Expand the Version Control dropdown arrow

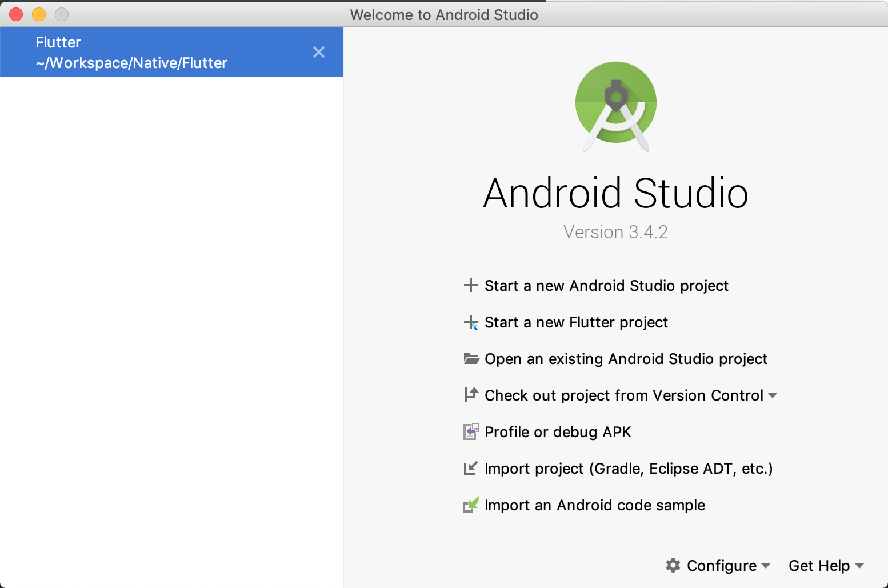(773, 395)
